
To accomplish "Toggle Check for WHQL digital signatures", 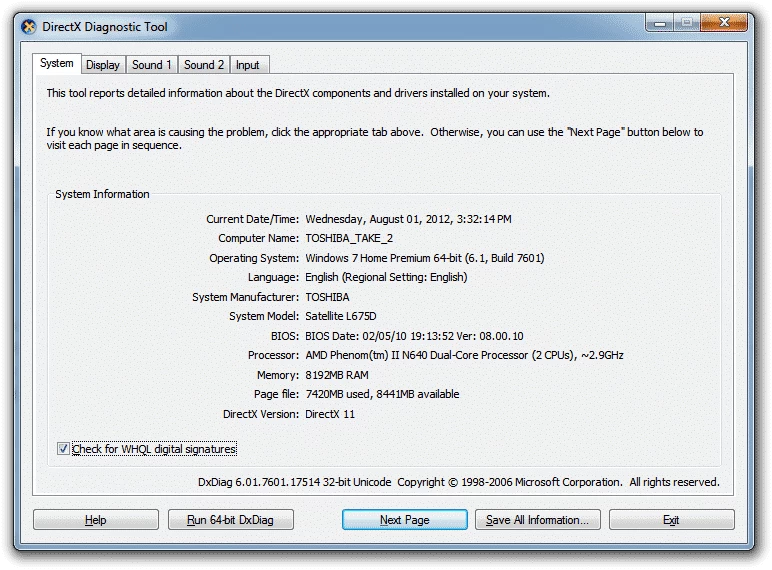I will (x=63, y=449).
